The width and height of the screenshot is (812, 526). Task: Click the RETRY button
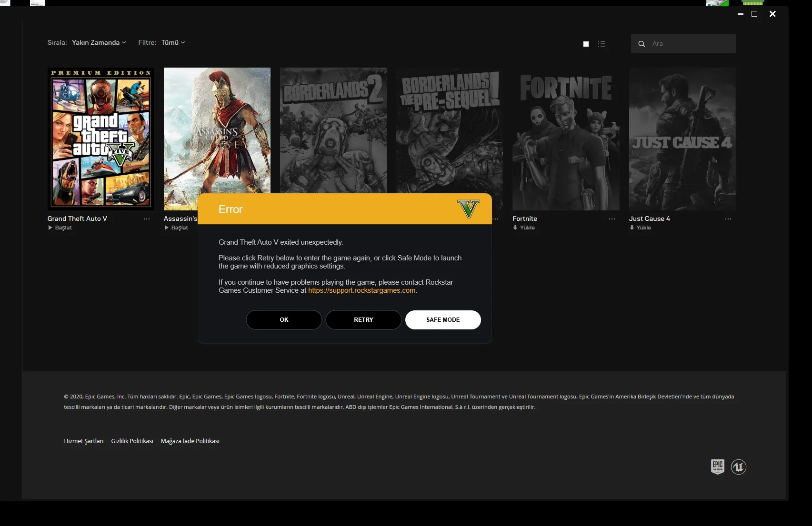(363, 319)
